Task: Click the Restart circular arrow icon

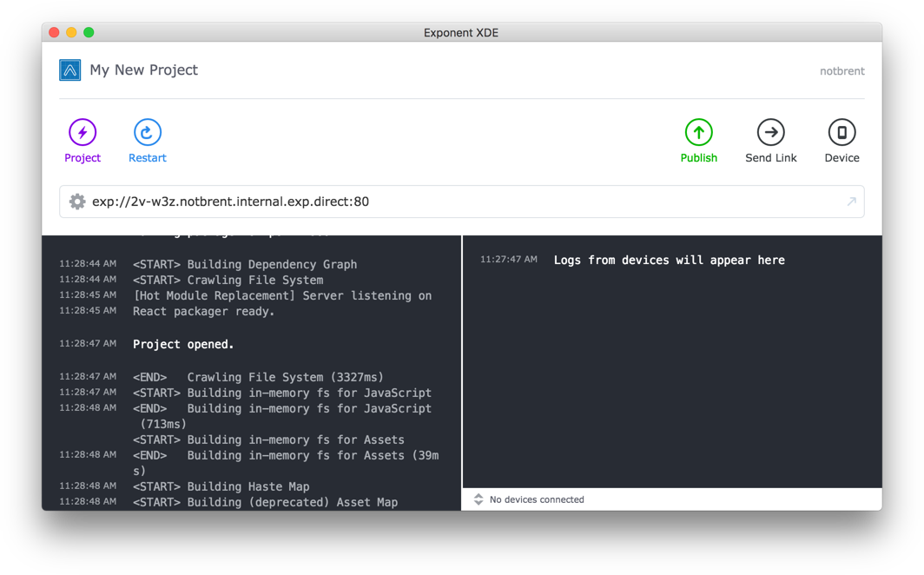Action: [148, 132]
